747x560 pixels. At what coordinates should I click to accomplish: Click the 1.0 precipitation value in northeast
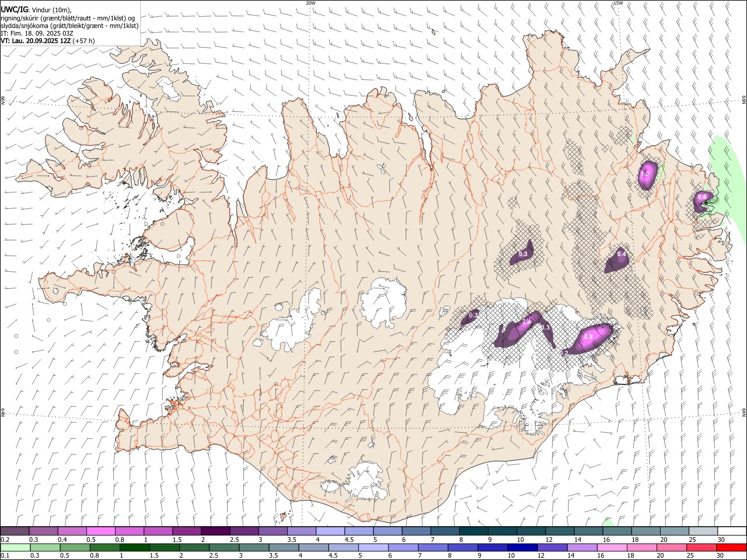point(645,174)
